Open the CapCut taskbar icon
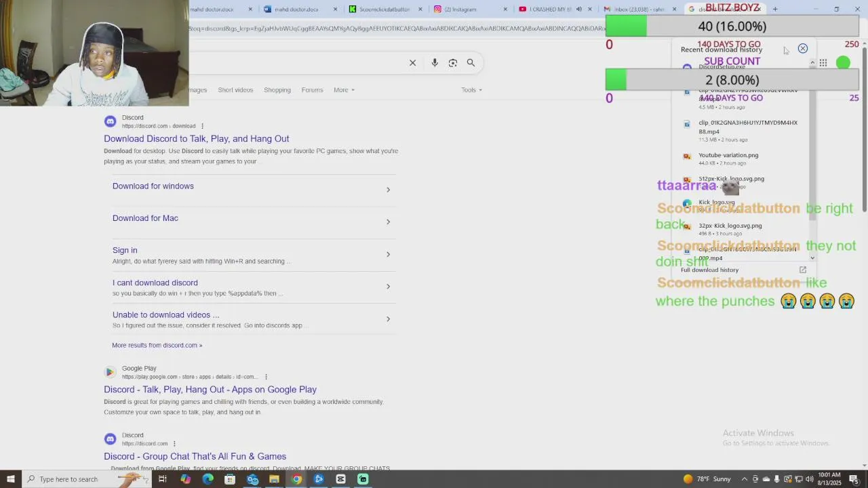Image resolution: width=868 pixels, height=488 pixels. tap(340, 479)
